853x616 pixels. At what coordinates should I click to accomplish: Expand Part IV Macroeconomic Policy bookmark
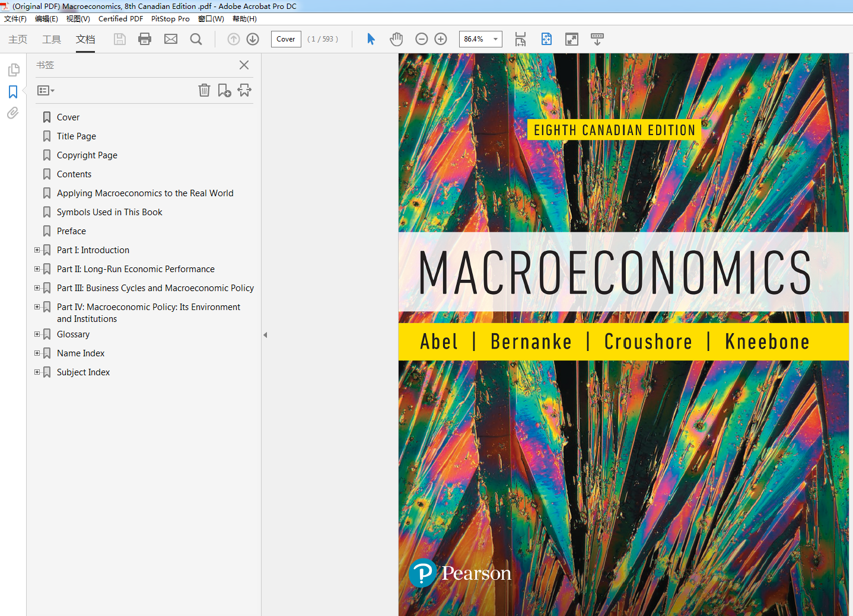[37, 307]
